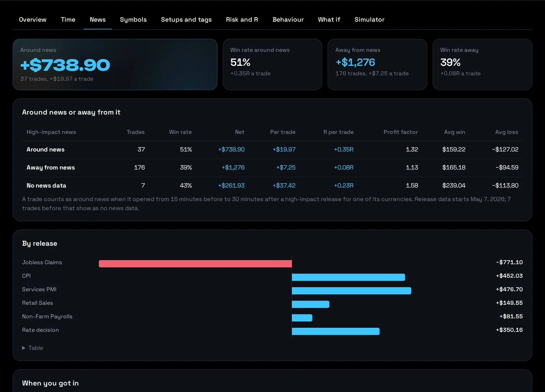Click the -$771.10 Jobless Claims value
This screenshot has height=392, width=545.
(x=509, y=262)
